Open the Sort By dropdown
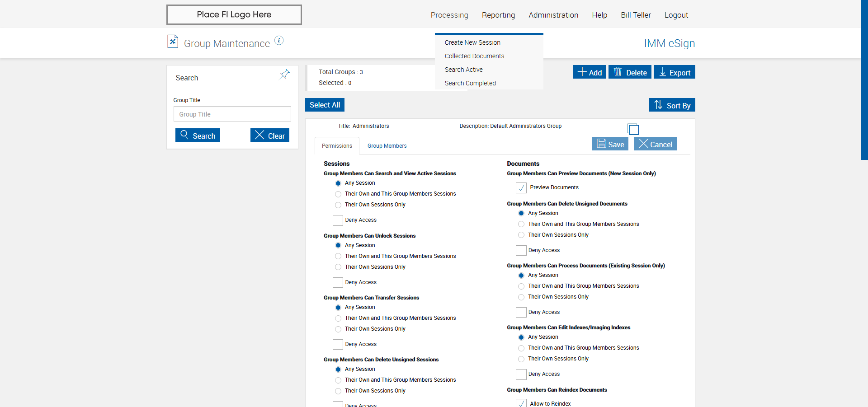Screen dimensions: 868x407 (672, 105)
